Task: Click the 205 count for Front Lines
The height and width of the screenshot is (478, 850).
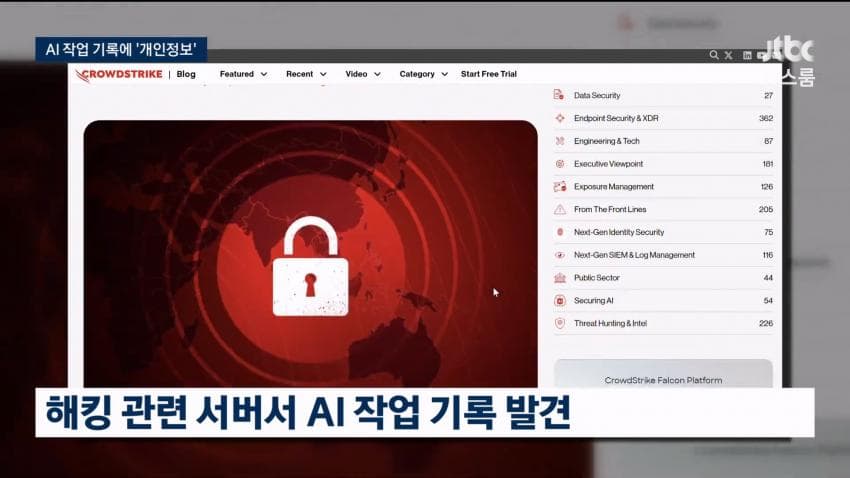Action: [766, 209]
